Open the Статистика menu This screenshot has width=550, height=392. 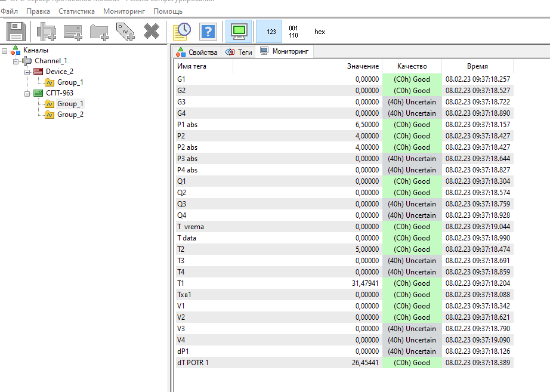76,11
